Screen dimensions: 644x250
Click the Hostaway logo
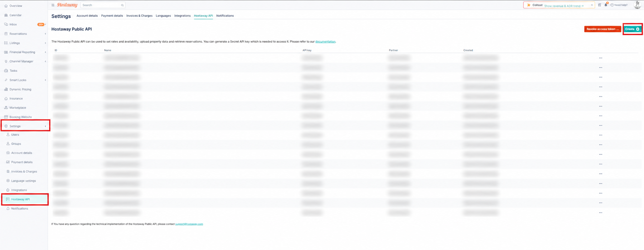point(67,5)
